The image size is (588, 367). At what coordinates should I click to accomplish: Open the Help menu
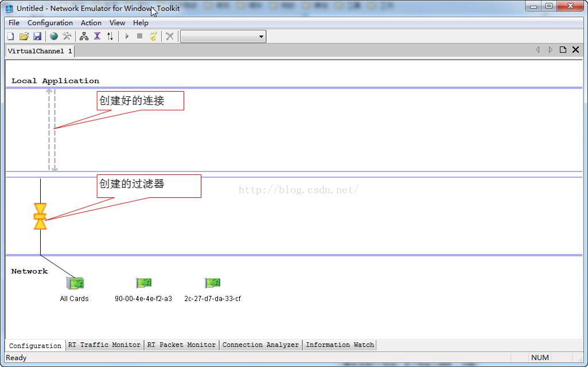coord(141,23)
